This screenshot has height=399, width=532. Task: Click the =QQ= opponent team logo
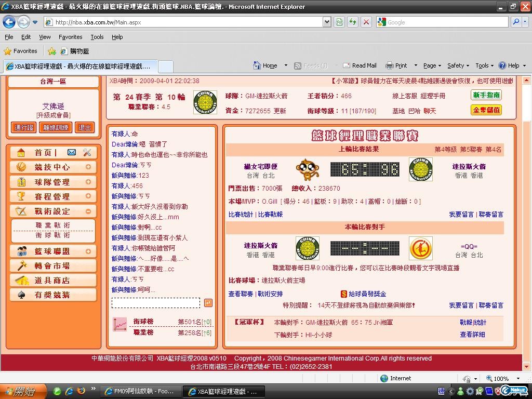coord(420,248)
